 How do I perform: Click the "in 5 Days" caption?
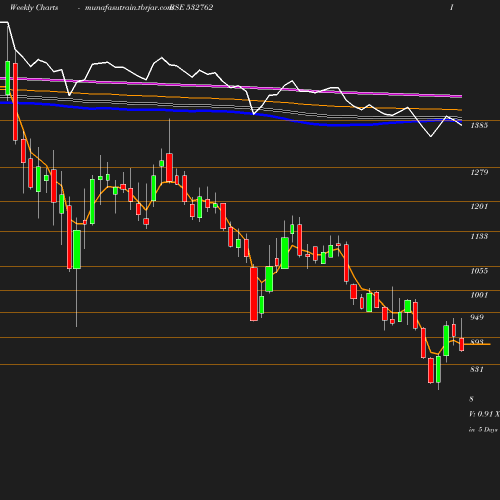coord(483,430)
